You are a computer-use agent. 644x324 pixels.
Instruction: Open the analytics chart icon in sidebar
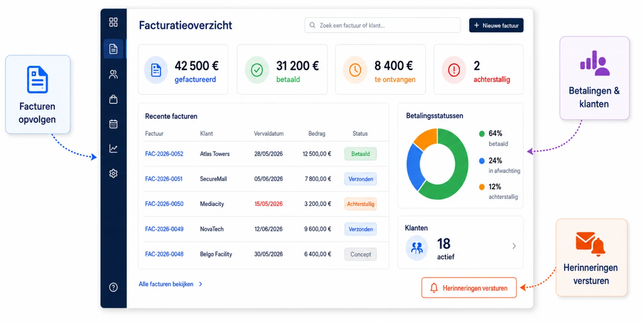point(113,149)
